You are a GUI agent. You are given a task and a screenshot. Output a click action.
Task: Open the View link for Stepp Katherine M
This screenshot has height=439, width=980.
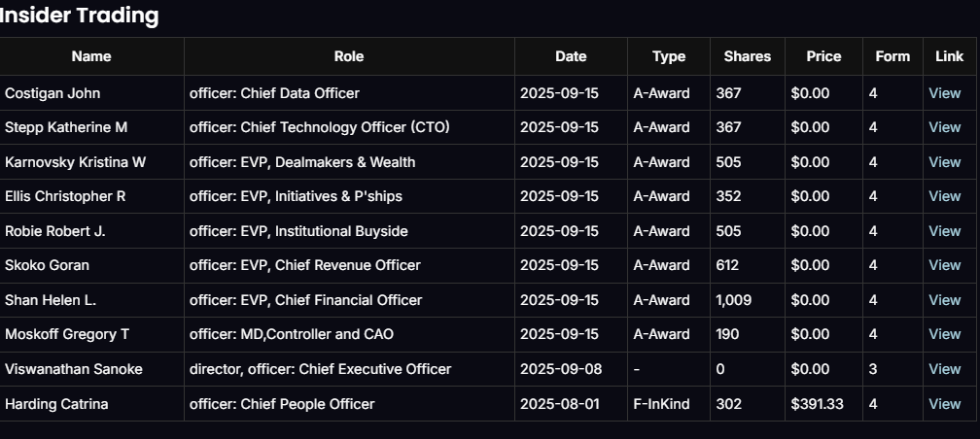944,127
